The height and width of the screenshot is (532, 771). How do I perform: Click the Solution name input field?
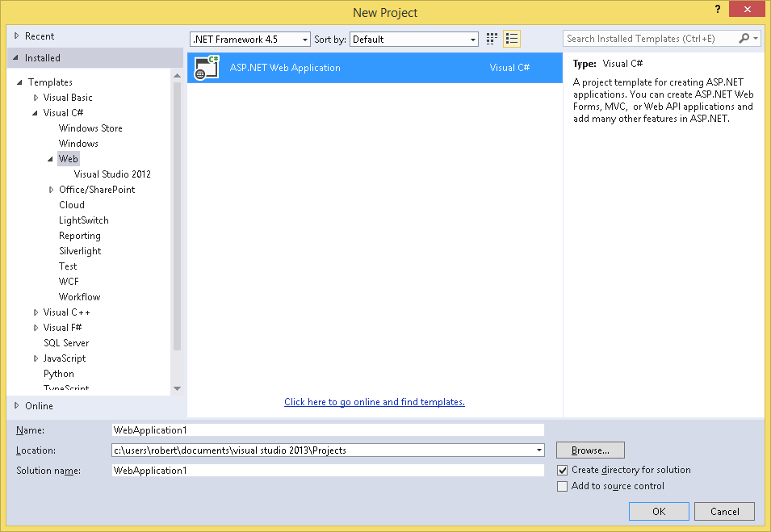click(x=328, y=471)
